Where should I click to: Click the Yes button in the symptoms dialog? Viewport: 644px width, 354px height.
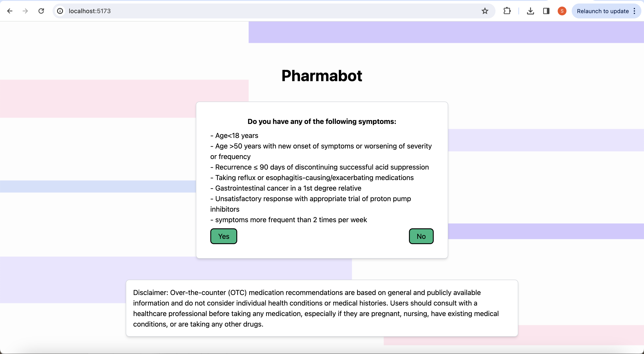coord(223,236)
